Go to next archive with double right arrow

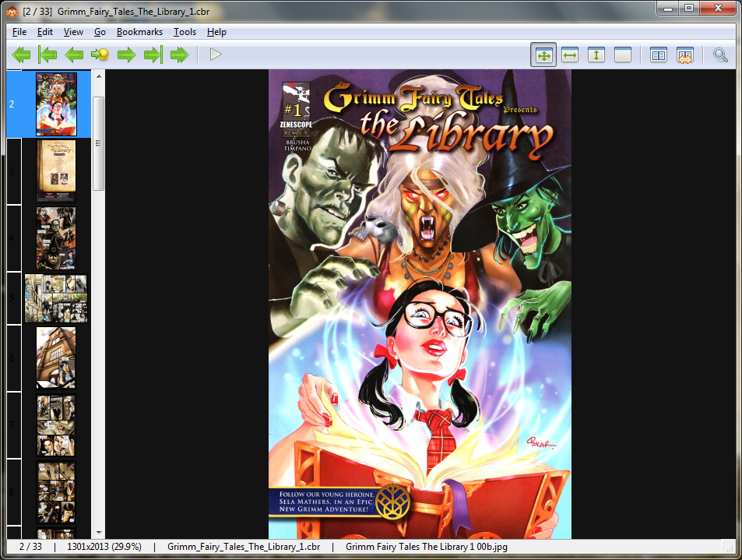pos(179,55)
